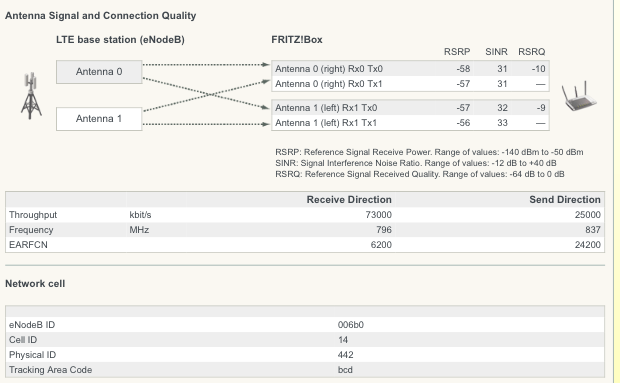Click the Antenna 1 (left) Rx1 Tx0 row
This screenshot has height=383, width=620.
point(410,108)
